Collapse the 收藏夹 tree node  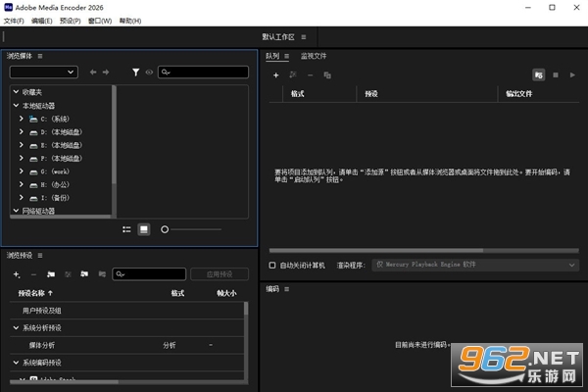coord(16,91)
